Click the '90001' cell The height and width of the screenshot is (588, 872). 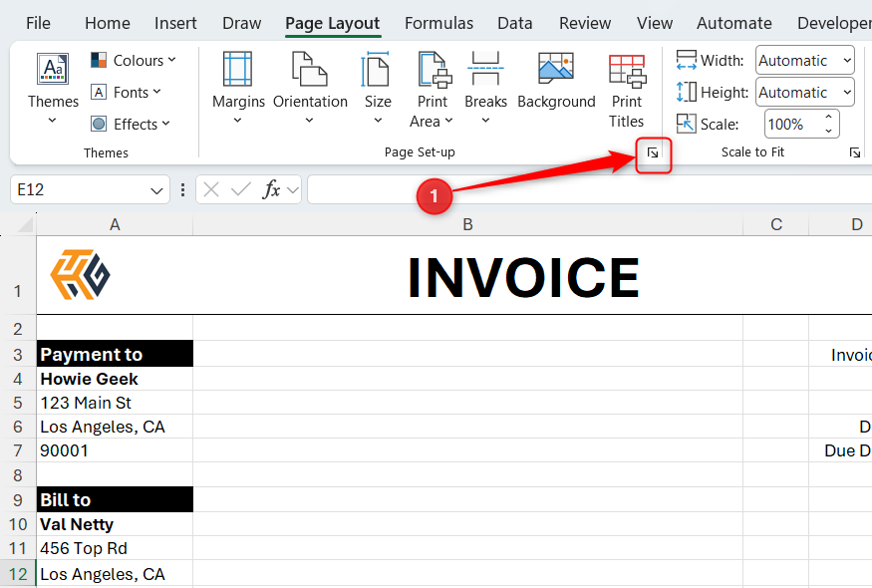[115, 450]
